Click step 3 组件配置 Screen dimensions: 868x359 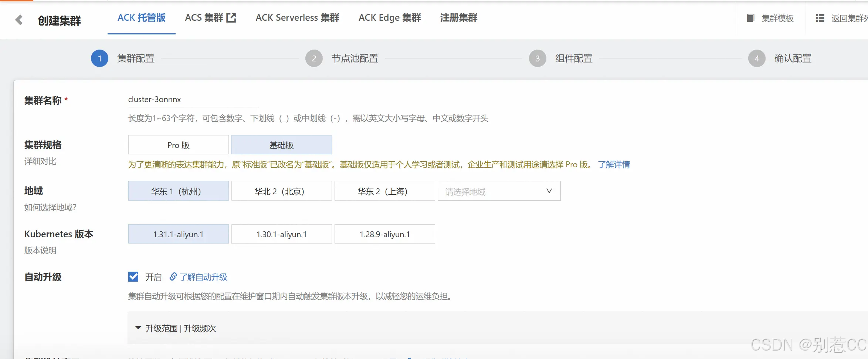point(561,58)
